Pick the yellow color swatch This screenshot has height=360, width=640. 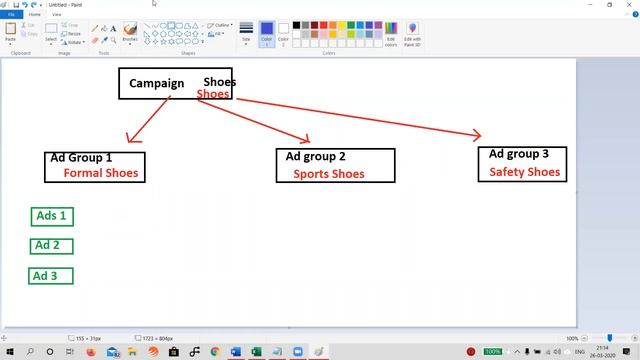[x=342, y=25]
